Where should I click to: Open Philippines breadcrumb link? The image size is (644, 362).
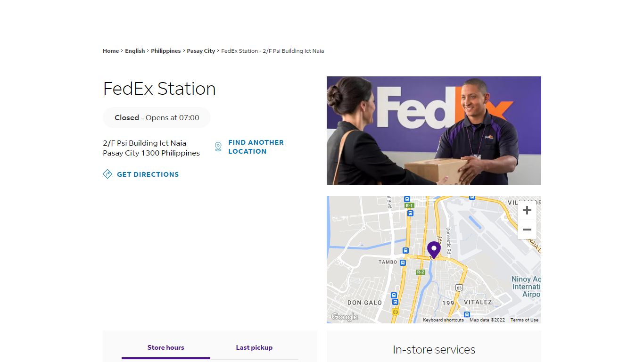point(166,51)
